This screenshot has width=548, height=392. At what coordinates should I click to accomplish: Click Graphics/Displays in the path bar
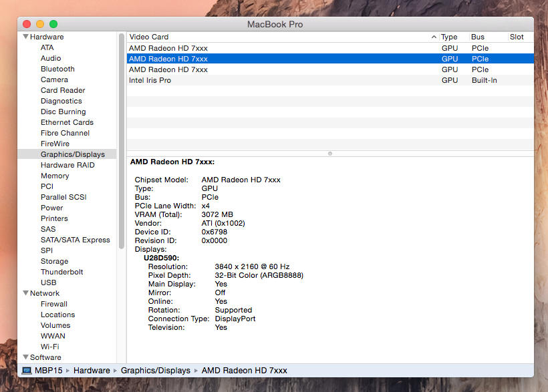[156, 371]
